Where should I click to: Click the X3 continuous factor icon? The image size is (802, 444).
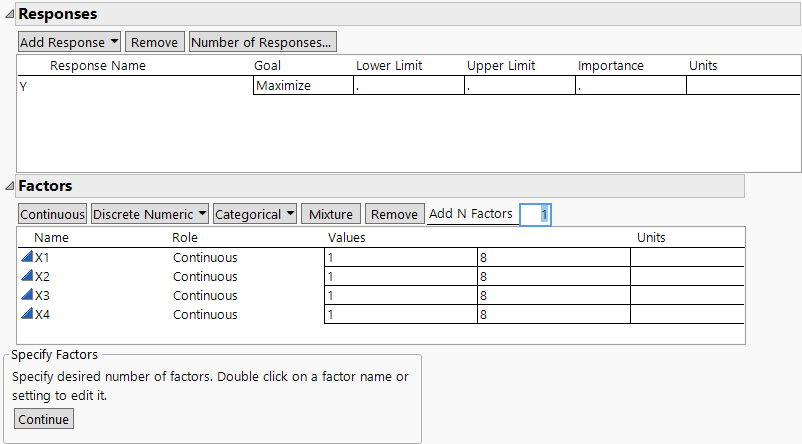pyautogui.click(x=27, y=296)
